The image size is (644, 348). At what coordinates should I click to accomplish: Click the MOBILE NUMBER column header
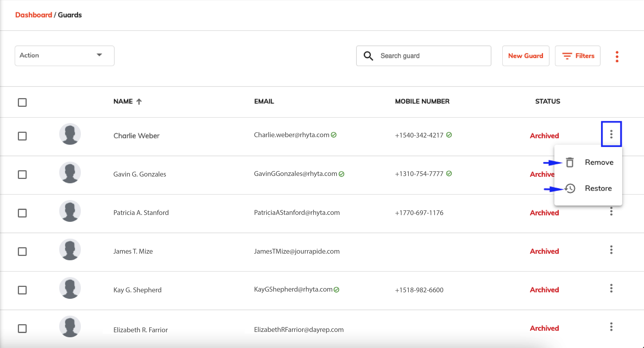point(422,101)
